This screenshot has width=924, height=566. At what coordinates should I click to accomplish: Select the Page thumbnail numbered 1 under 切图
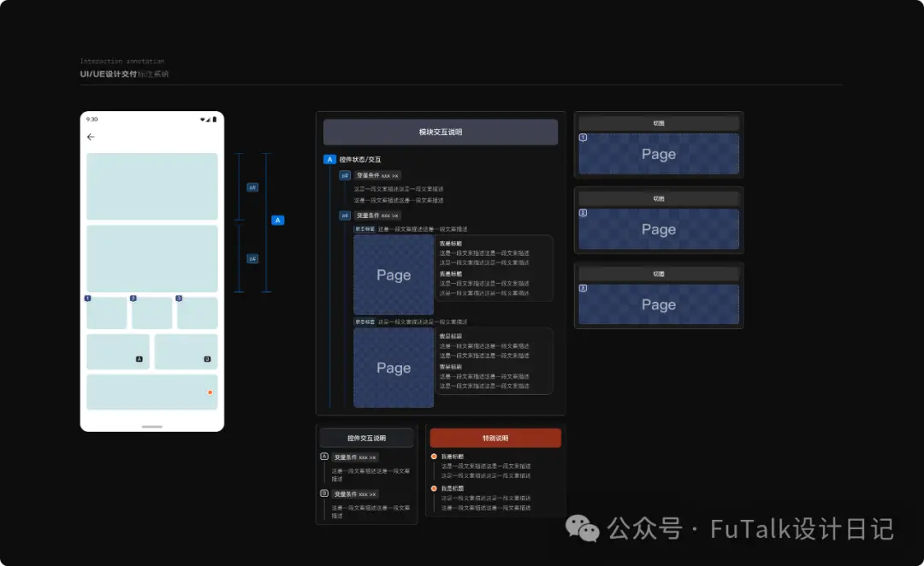tap(659, 154)
